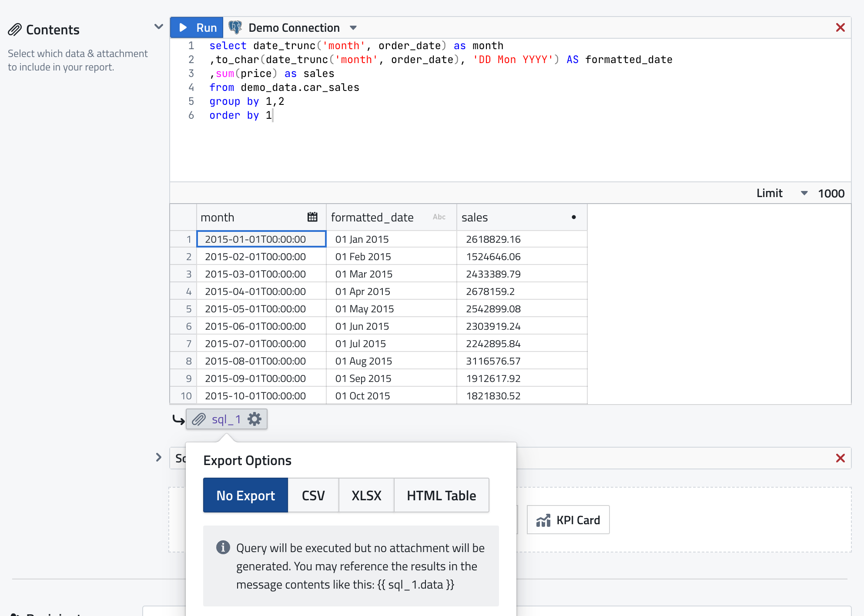Open the Limit dropdown arrow

coord(804,193)
